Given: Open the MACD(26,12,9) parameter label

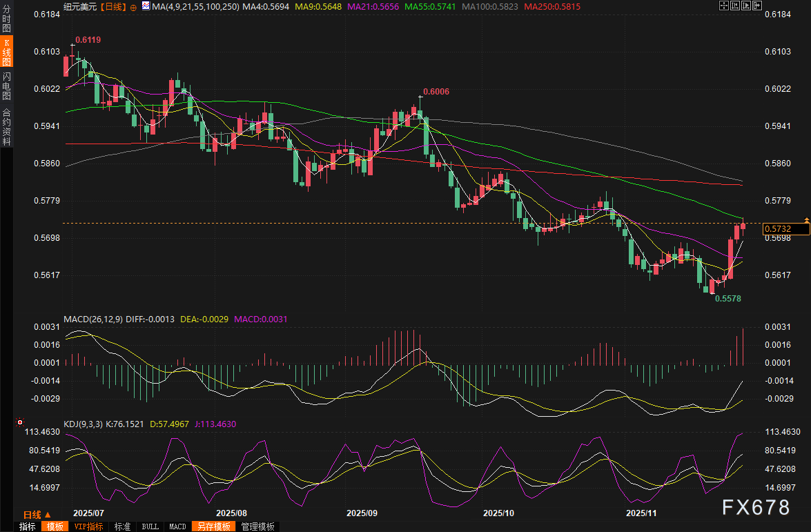Looking at the screenshot, I should (x=93, y=319).
